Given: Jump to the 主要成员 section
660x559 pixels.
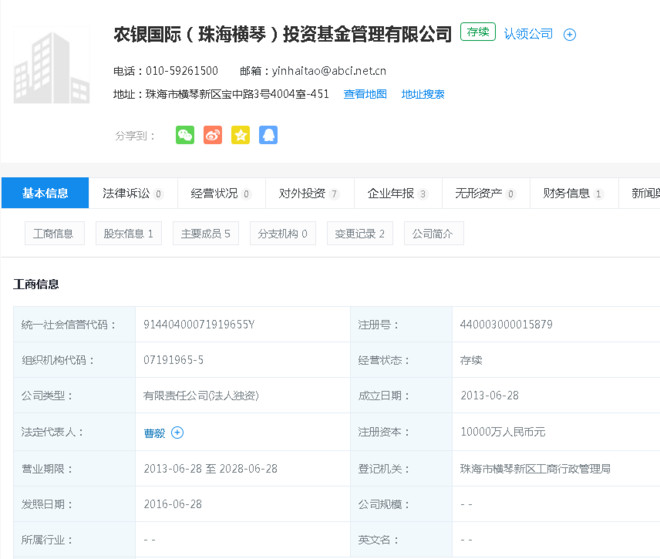Looking at the screenshot, I should pyautogui.click(x=205, y=233).
